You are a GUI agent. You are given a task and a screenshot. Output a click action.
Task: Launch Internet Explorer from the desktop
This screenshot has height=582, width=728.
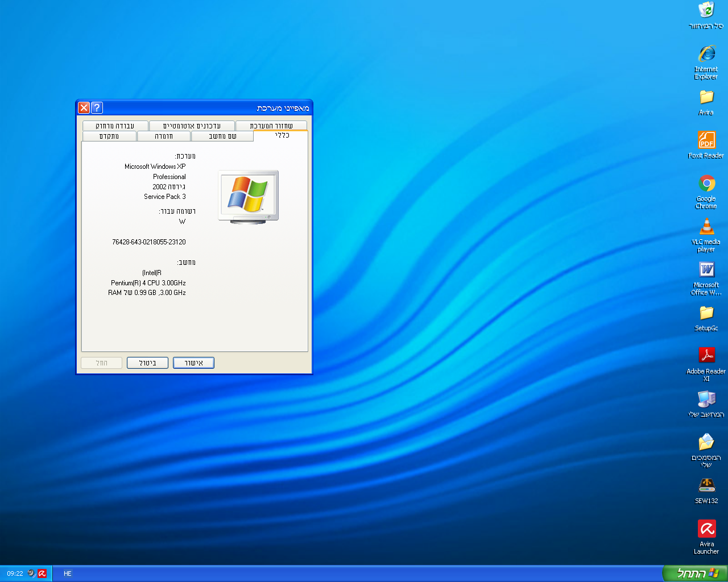[706, 61]
